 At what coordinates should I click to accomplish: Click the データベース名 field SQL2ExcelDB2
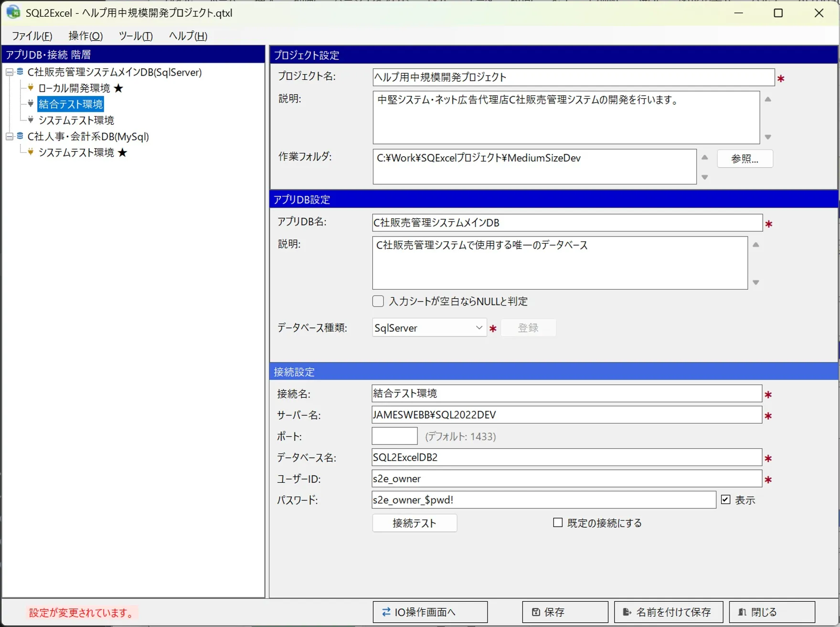[567, 457]
